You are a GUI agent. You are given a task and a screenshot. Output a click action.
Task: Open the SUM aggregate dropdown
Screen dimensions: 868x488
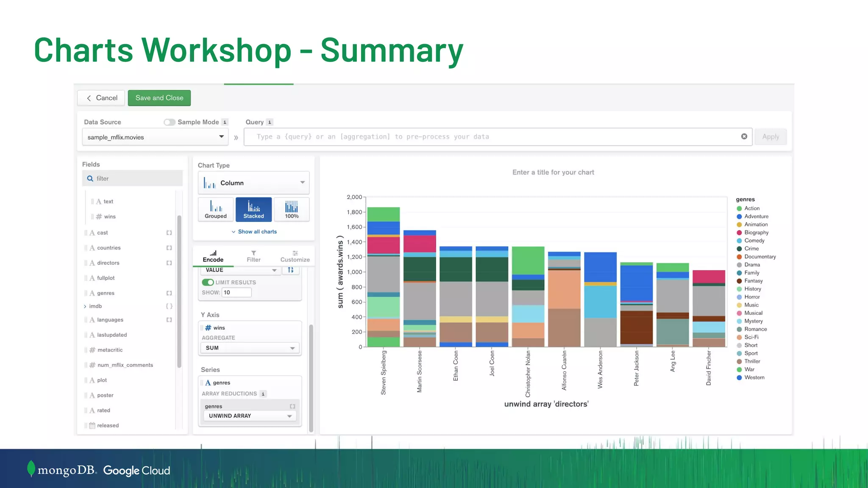(x=250, y=348)
